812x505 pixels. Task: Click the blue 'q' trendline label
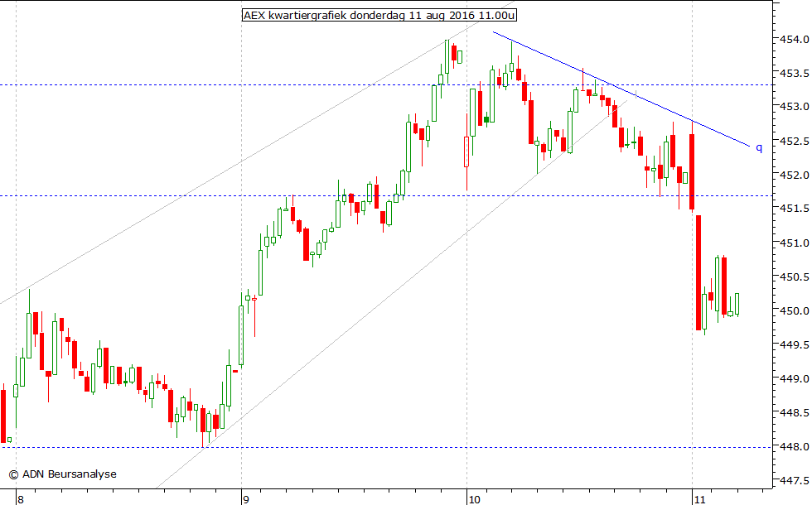(x=759, y=148)
